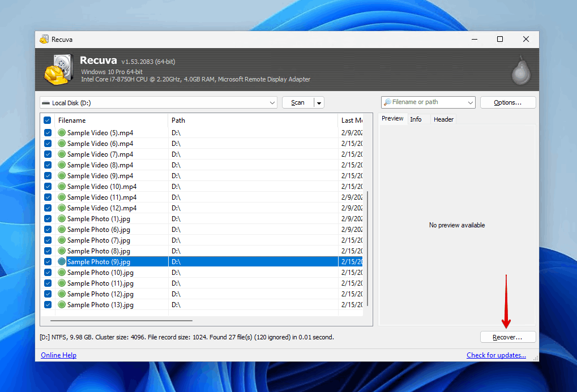Click green status dot of Sample Photo (13).jpg

[62, 304]
